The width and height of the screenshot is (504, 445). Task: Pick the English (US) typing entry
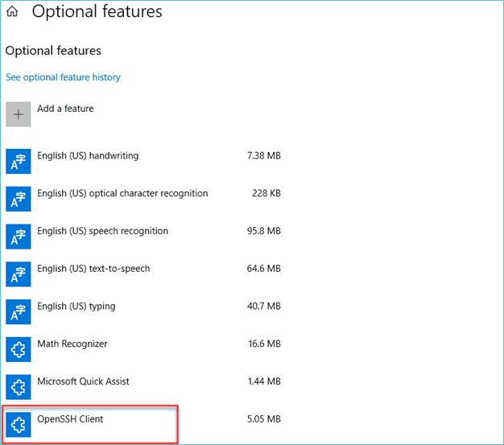tap(76, 307)
